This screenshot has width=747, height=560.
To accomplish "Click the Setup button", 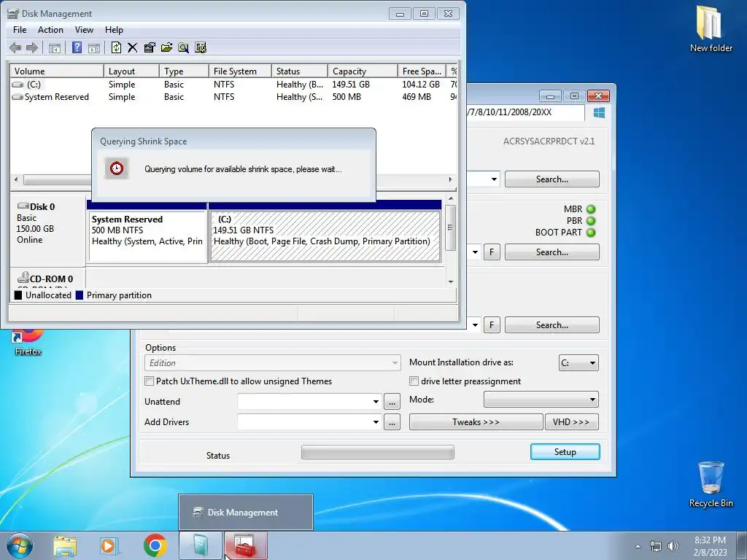I will pyautogui.click(x=565, y=452).
